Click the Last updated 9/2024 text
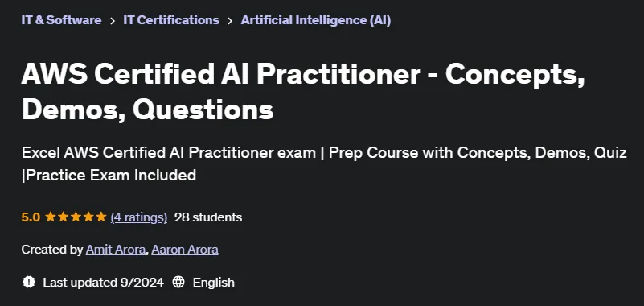 (103, 282)
